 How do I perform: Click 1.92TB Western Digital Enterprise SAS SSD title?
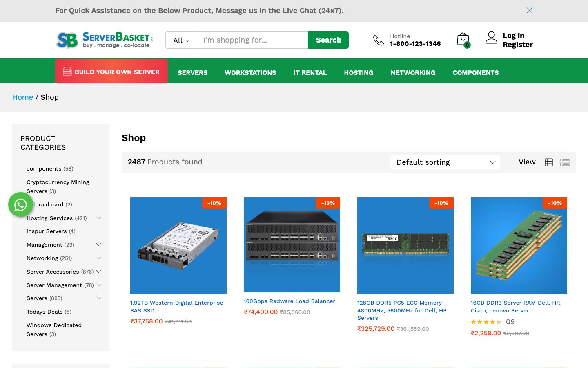[176, 307]
